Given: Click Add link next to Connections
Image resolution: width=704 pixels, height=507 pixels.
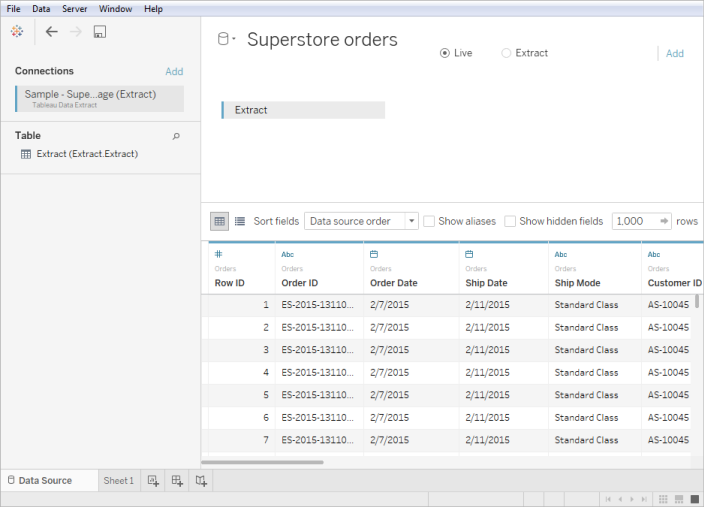Looking at the screenshot, I should coord(174,72).
